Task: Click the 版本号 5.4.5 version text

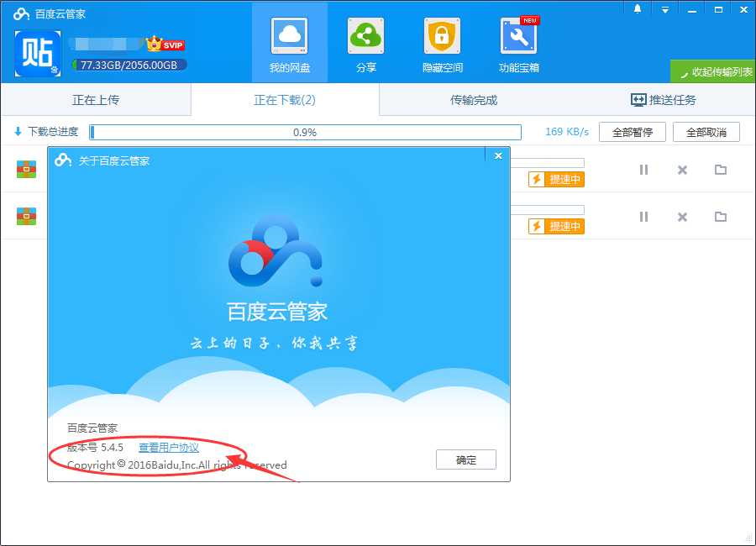Action: pyautogui.click(x=95, y=448)
